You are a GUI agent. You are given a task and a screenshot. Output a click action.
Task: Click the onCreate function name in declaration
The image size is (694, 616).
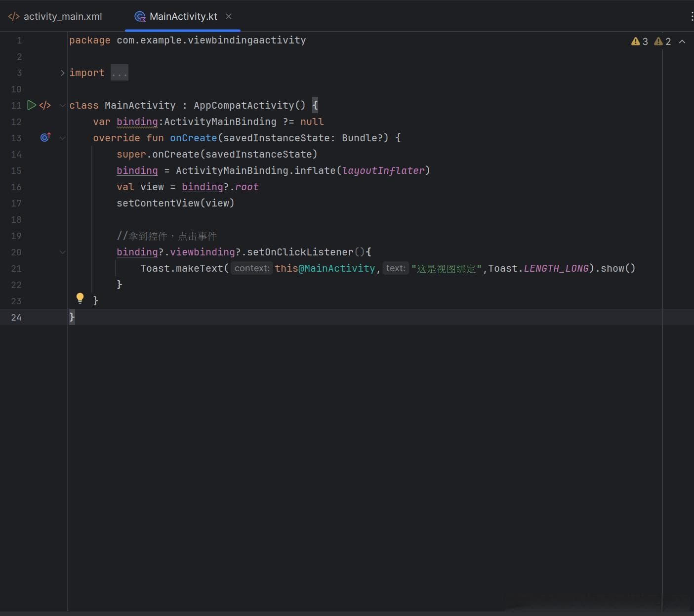194,138
